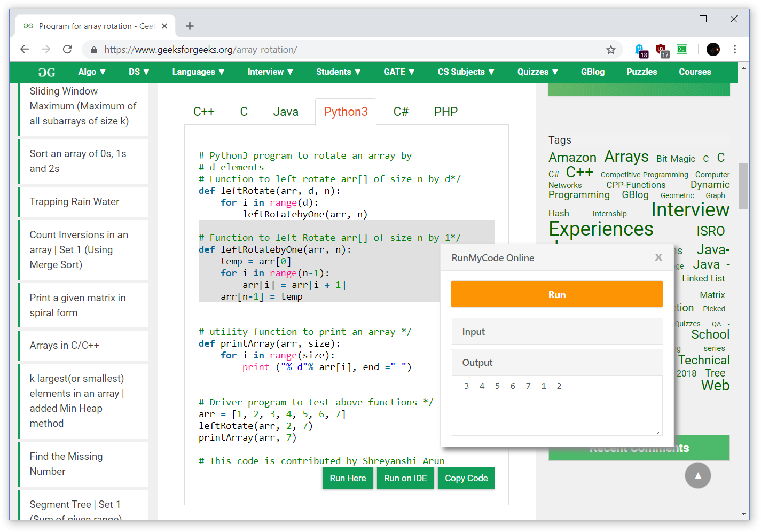Open the Courses menu item
Screen dimensions: 761x532
(x=695, y=72)
